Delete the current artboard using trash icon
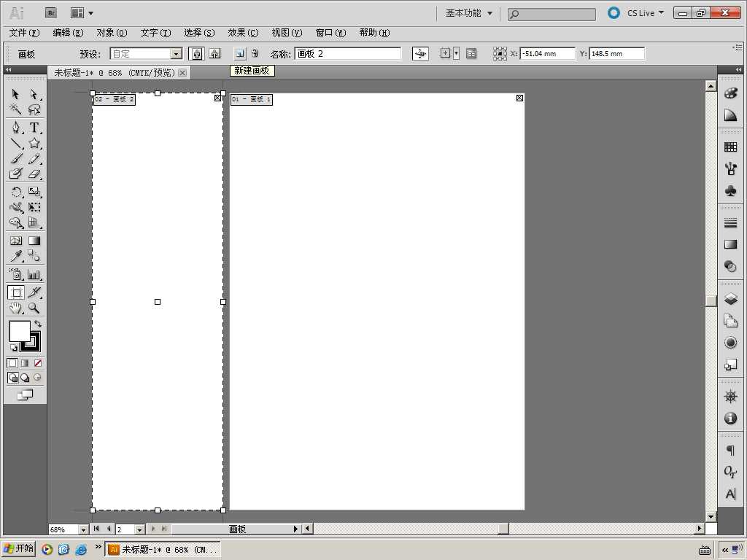 coord(255,53)
